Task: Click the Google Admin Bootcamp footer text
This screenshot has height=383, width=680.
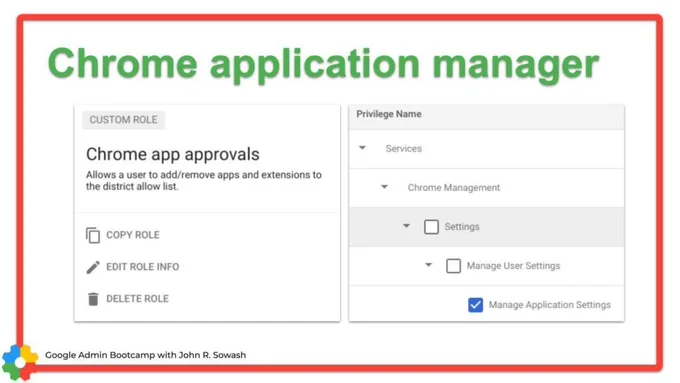Action: point(145,355)
